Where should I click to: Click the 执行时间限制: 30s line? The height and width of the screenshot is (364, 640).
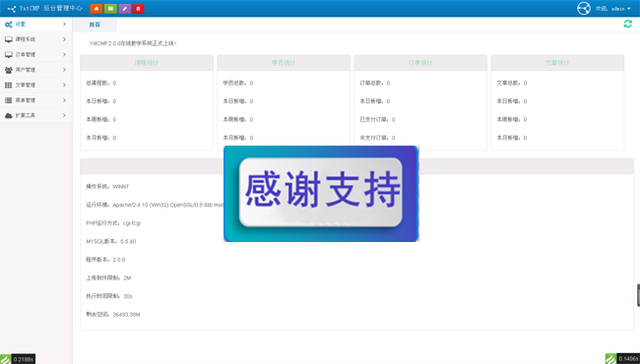coord(109,296)
